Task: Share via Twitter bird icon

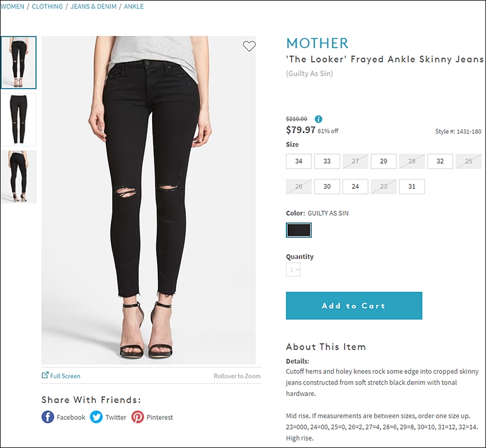Action: [x=96, y=417]
